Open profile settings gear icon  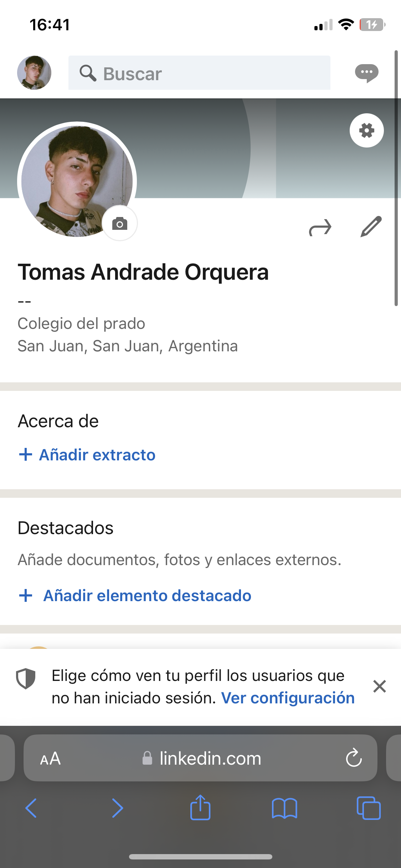366,130
